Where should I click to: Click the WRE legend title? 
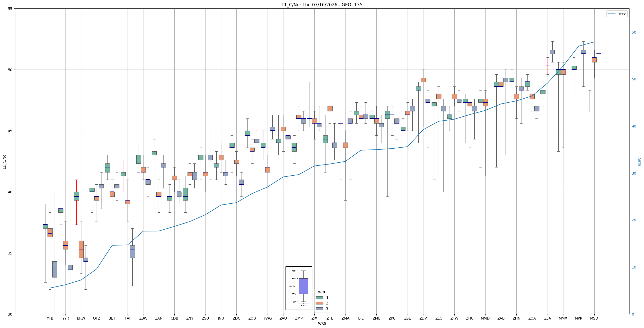(x=322, y=292)
